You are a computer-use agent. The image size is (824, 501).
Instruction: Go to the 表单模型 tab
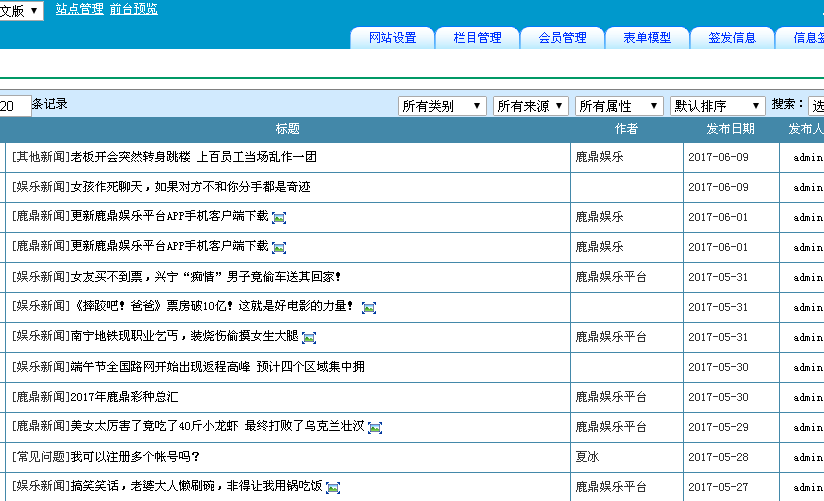click(x=647, y=38)
